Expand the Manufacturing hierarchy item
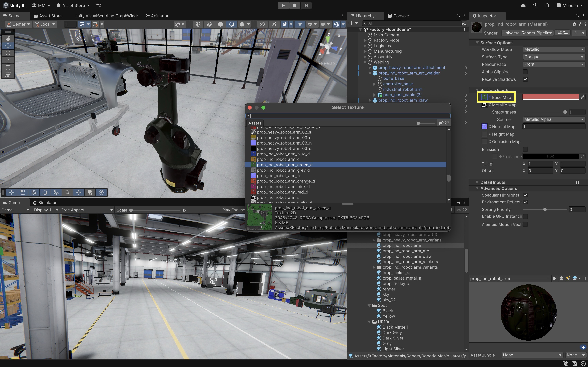Image resolution: width=588 pixels, height=367 pixels. point(365,51)
